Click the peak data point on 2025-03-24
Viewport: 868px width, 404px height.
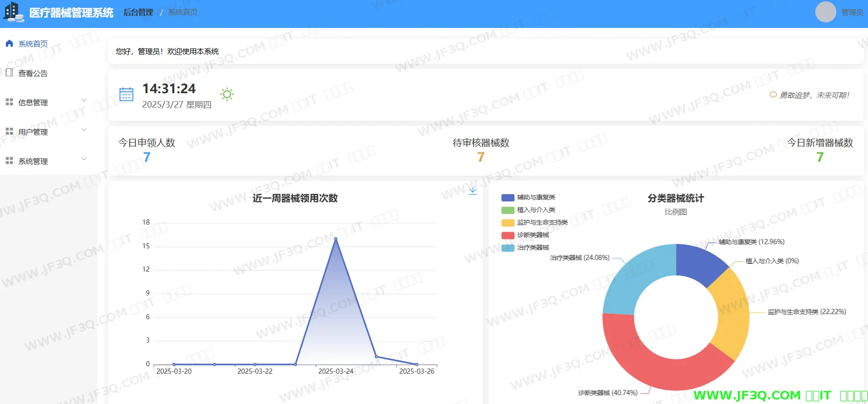336,239
